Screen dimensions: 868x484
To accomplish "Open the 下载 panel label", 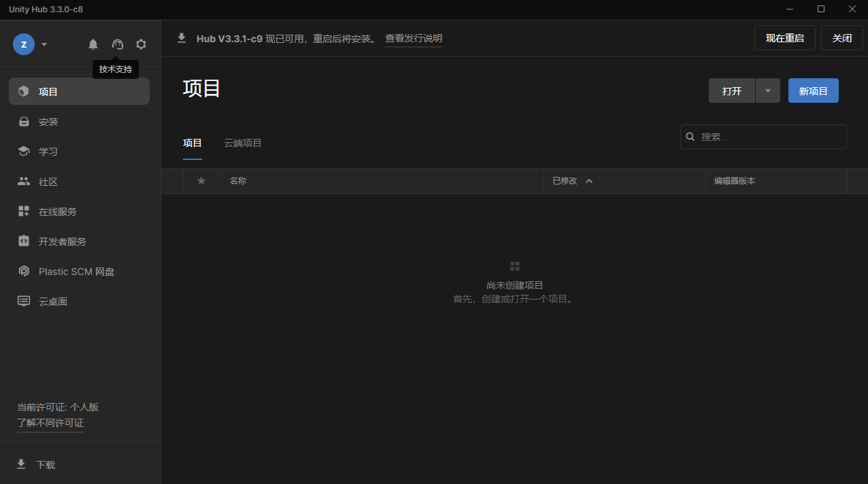I will coord(46,465).
